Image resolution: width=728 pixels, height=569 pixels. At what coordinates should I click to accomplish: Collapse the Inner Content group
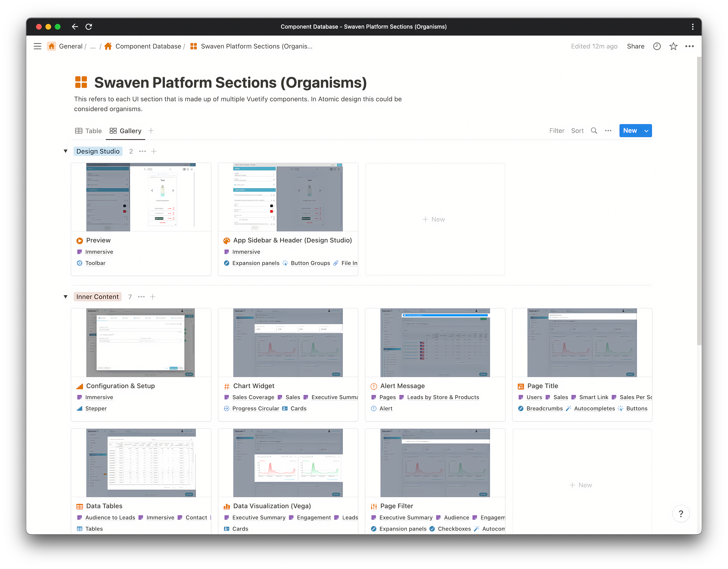[65, 296]
